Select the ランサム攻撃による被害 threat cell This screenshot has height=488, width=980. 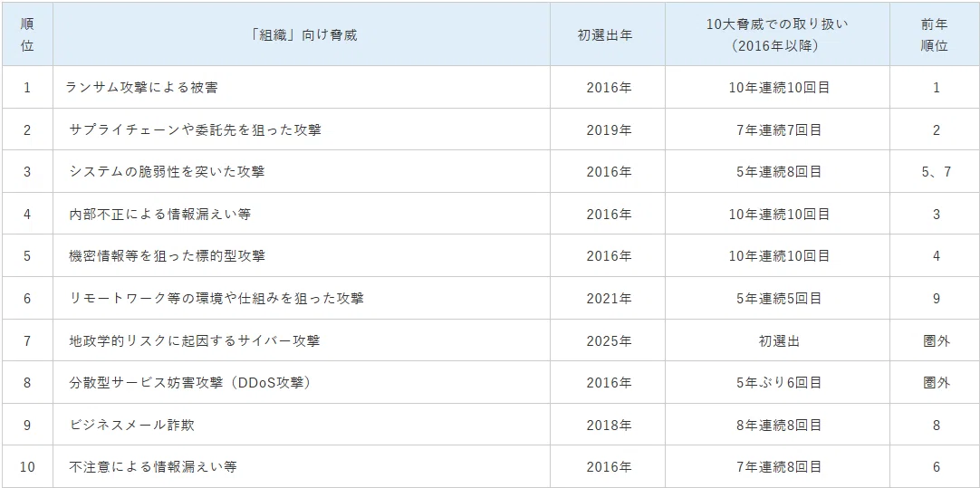point(142,88)
